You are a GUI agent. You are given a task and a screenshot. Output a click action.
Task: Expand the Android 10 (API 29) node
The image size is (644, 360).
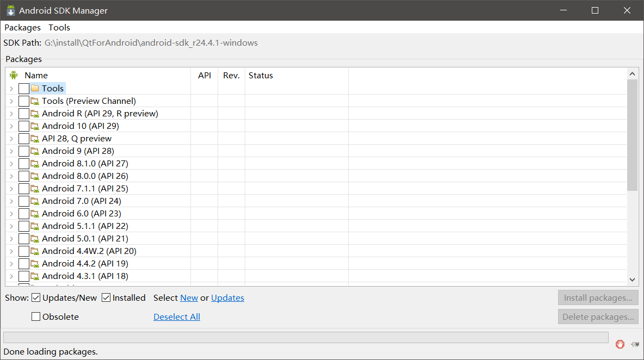[11, 126]
